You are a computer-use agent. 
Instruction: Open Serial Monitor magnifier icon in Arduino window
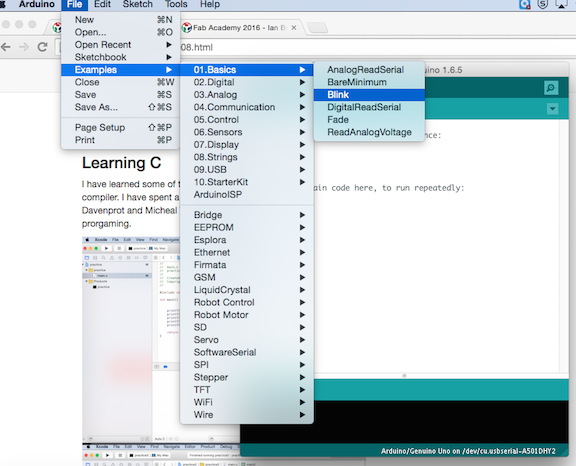click(x=551, y=88)
